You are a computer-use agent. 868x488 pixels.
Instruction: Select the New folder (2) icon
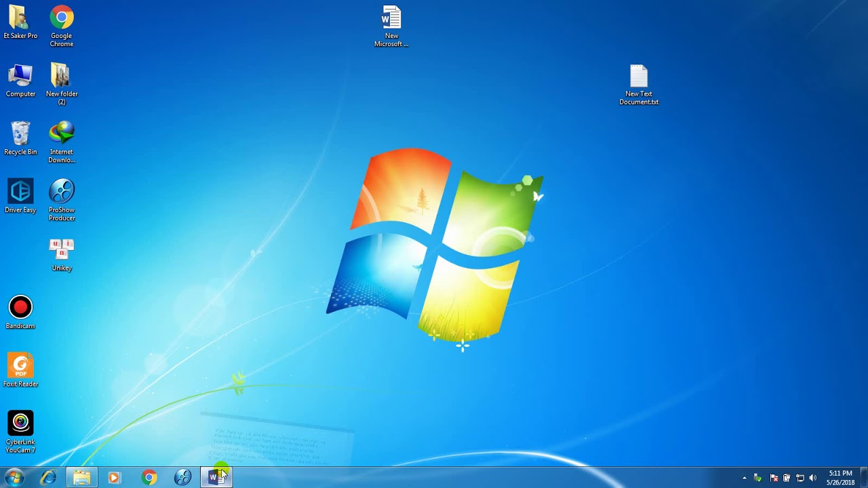pyautogui.click(x=61, y=85)
